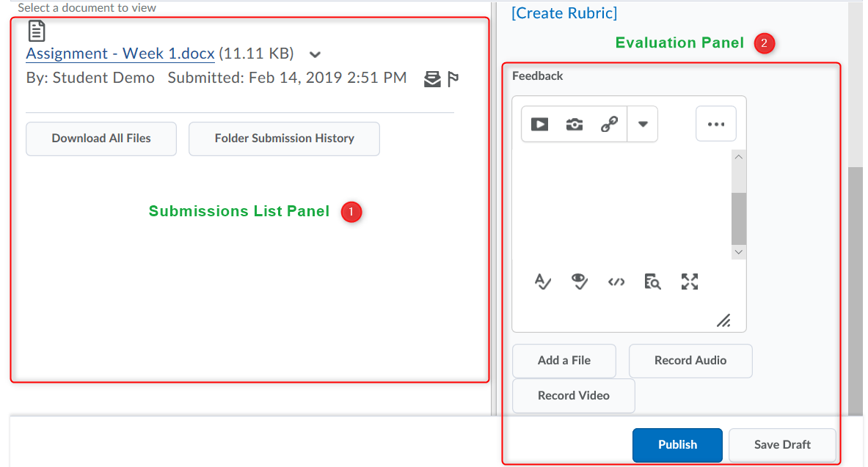Open Folder Submission History

(284, 139)
